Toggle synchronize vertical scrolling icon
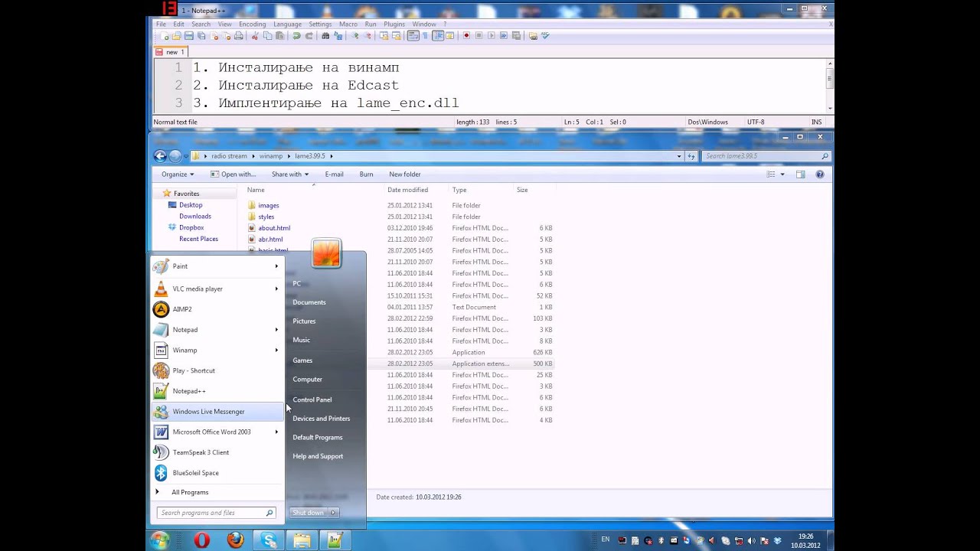Viewport: 980px width, 551px height. 384,36
